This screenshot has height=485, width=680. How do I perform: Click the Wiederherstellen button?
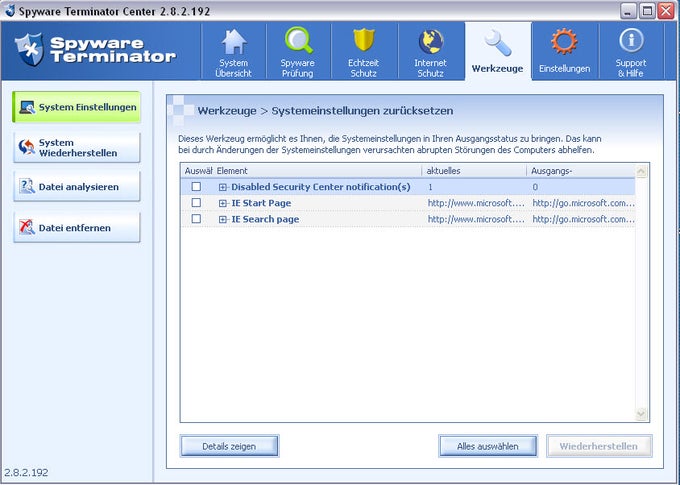599,446
